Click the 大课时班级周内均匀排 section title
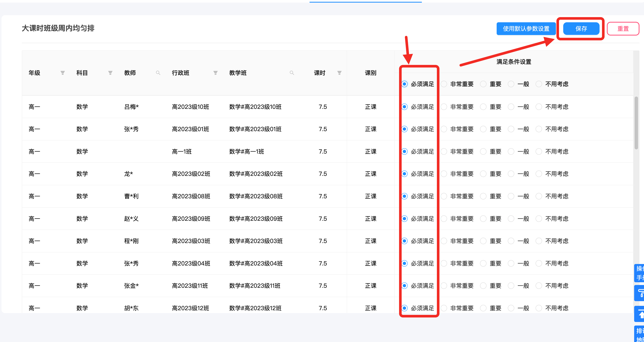 [x=58, y=28]
